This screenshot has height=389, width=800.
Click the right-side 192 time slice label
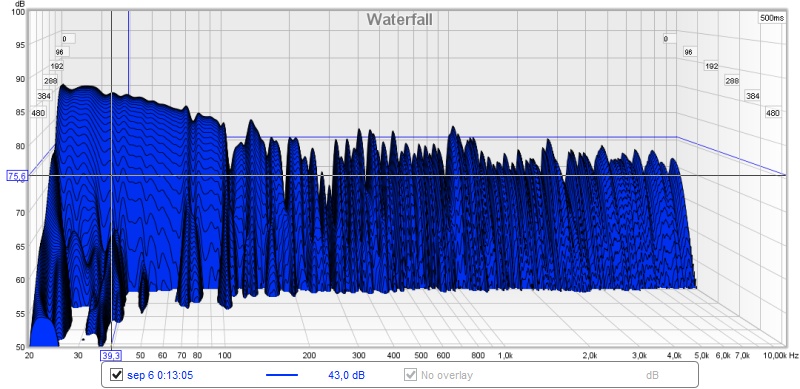(x=711, y=66)
